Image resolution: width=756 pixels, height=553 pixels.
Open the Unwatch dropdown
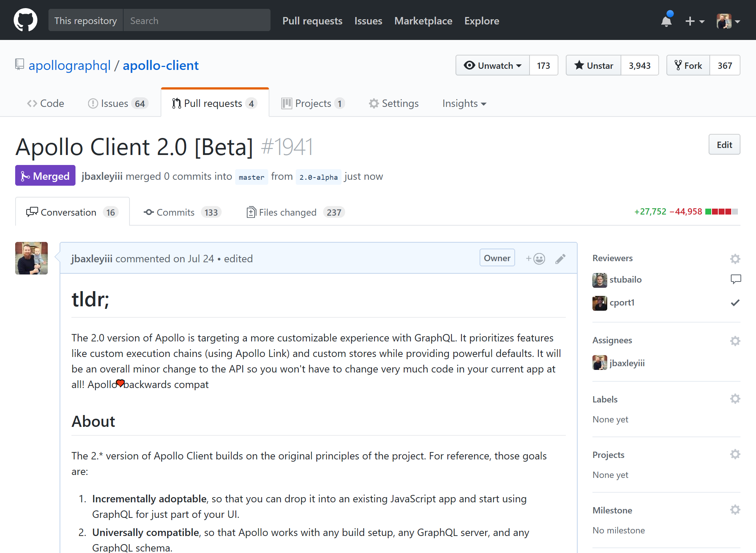coord(493,65)
